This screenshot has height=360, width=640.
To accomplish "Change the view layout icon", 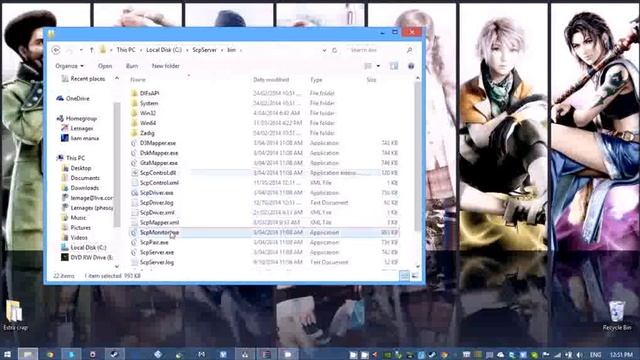I will click(x=368, y=66).
